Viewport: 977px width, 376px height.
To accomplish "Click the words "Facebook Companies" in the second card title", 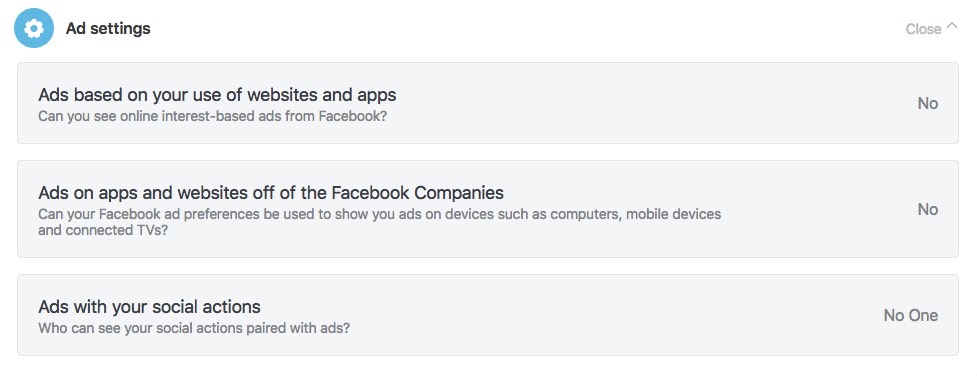I will tap(417, 192).
